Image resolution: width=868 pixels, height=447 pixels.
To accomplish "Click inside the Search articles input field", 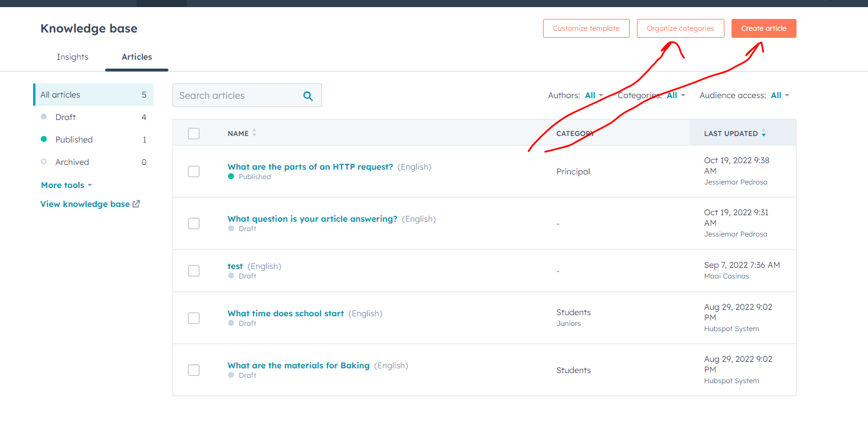I will click(x=242, y=95).
